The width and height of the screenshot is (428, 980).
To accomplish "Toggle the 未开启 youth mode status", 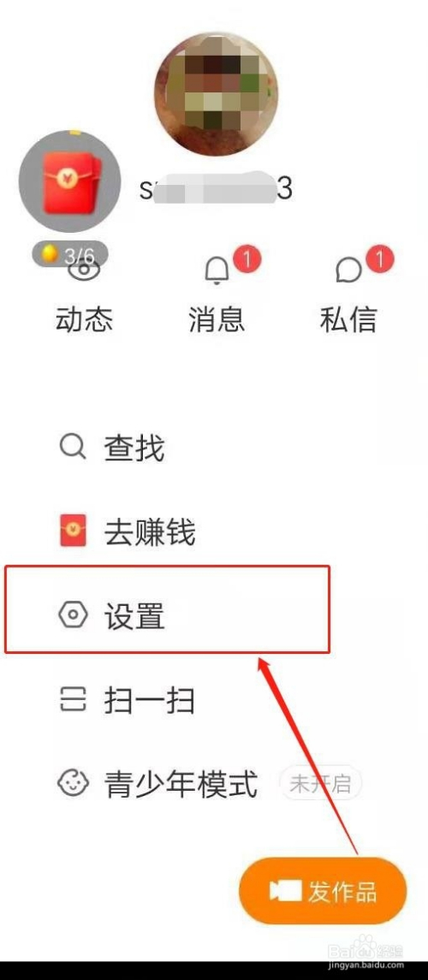I will tap(320, 784).
